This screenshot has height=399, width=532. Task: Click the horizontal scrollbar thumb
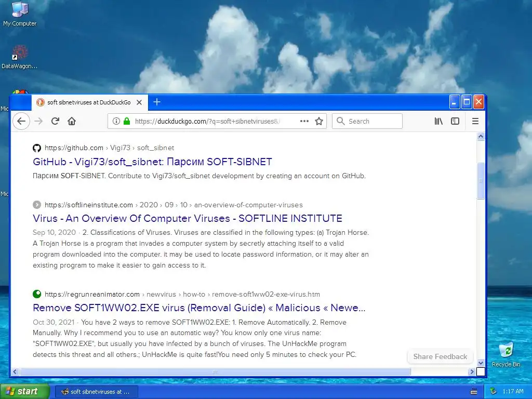pyautogui.click(x=215, y=372)
